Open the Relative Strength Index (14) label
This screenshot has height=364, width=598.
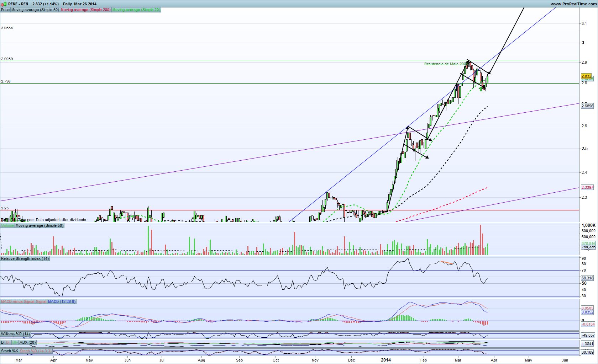point(25,259)
